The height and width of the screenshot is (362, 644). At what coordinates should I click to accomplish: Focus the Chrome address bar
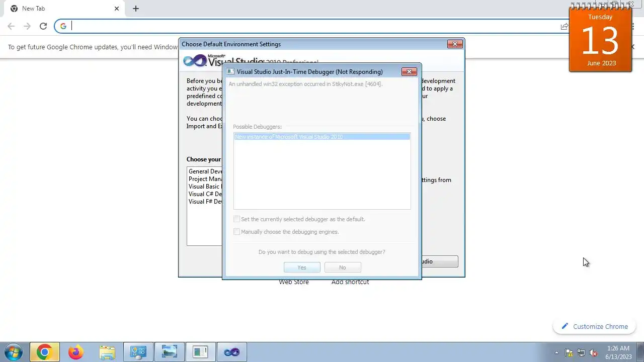pos(312,26)
